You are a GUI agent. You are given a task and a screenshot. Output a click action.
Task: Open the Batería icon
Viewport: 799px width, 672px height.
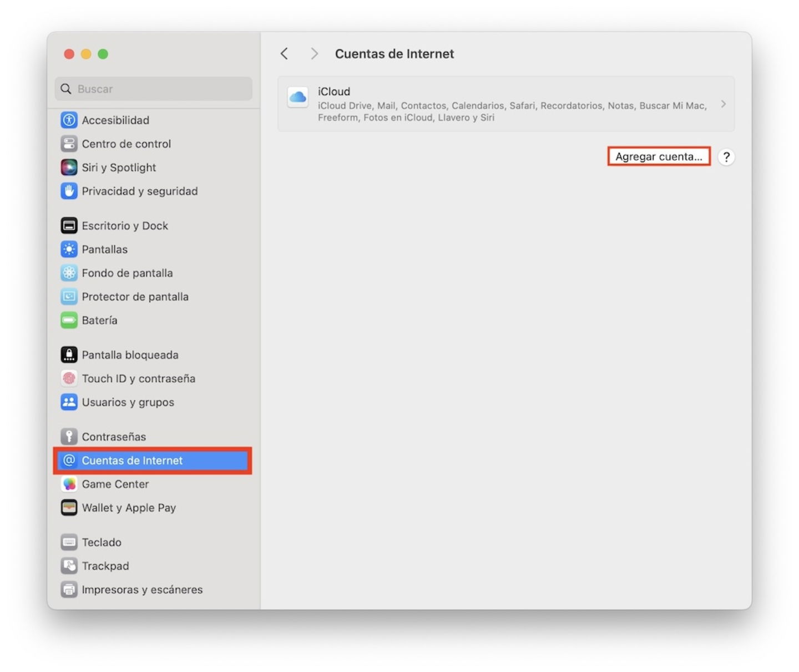tap(69, 320)
